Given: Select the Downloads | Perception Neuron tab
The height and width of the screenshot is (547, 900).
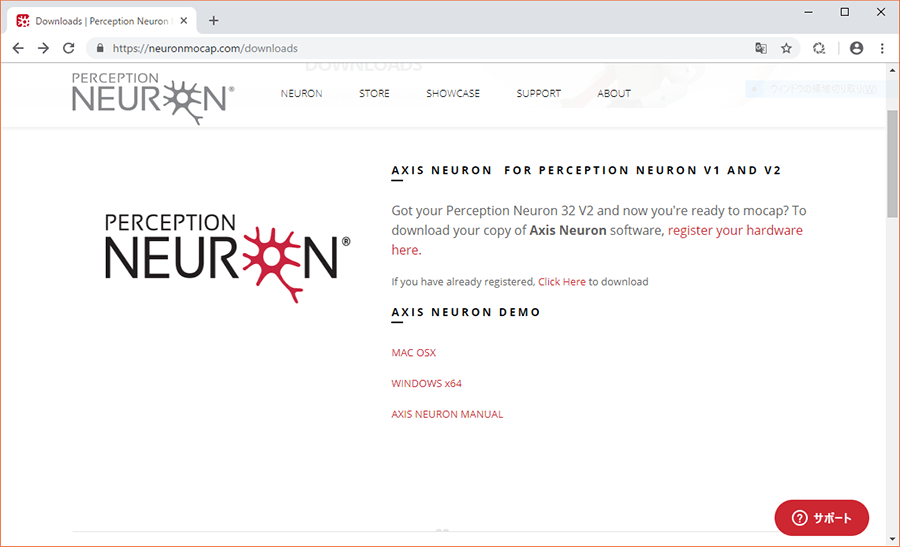Looking at the screenshot, I should pos(102,21).
